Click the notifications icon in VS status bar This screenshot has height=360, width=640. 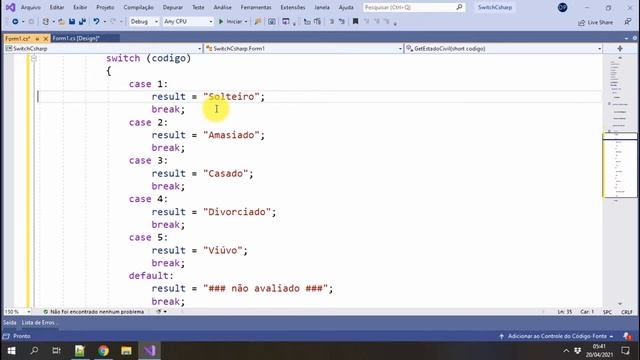coord(627,336)
